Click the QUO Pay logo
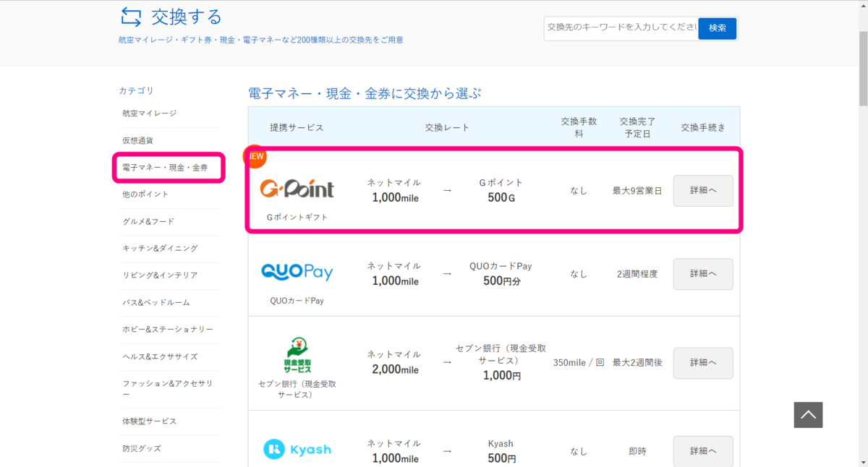Viewport: 868px width, 467px height. (297, 273)
